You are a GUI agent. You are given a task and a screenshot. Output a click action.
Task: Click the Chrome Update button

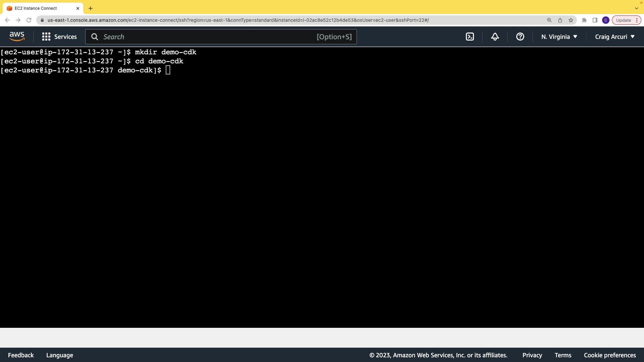(x=624, y=20)
